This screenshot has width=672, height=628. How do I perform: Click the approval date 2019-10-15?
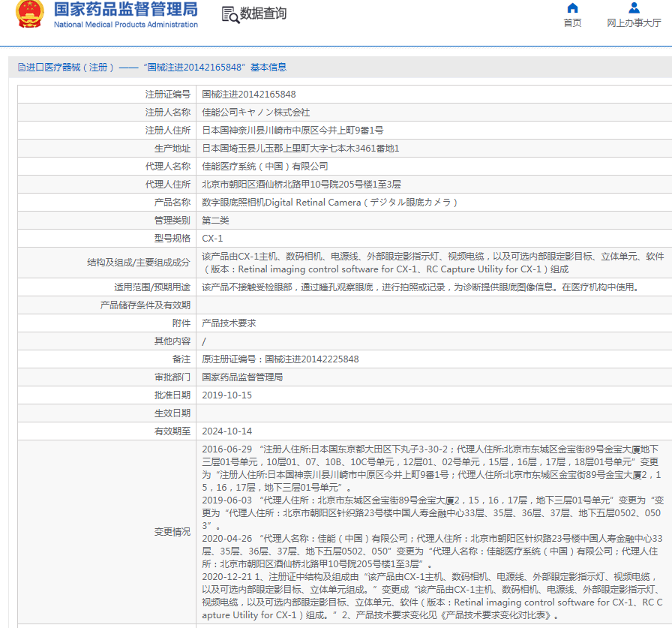(226, 395)
